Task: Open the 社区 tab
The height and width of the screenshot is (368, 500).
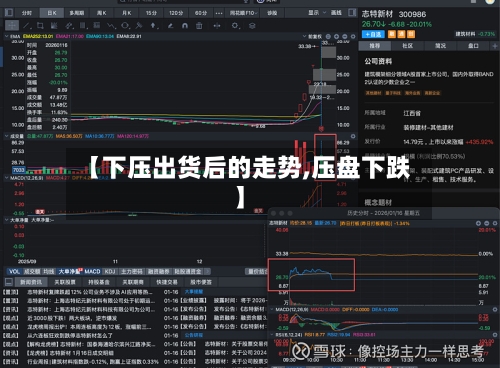Action: 408,46
